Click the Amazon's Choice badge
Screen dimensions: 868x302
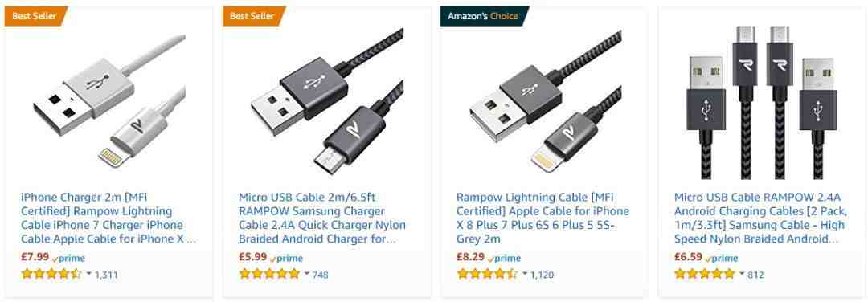[483, 16]
